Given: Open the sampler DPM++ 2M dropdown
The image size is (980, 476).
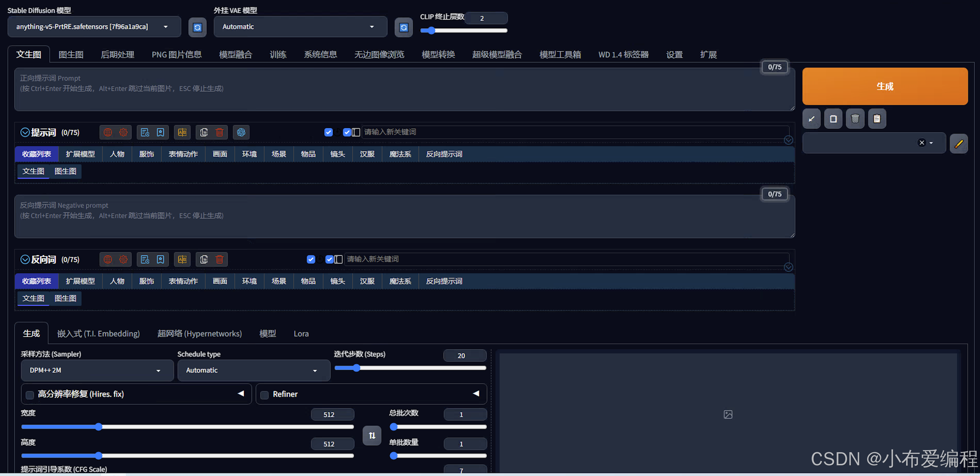Looking at the screenshot, I should click(97, 370).
